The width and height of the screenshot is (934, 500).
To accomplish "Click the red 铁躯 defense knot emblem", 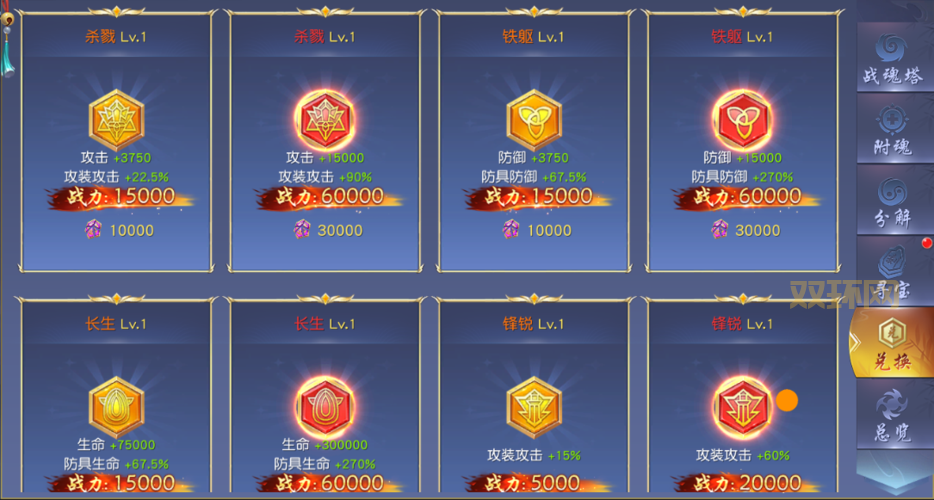I will click(x=742, y=120).
